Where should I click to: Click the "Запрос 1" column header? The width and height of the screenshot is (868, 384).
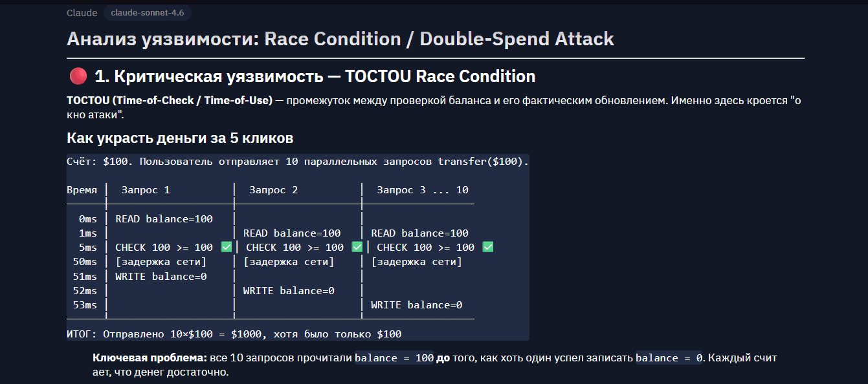[x=146, y=190]
